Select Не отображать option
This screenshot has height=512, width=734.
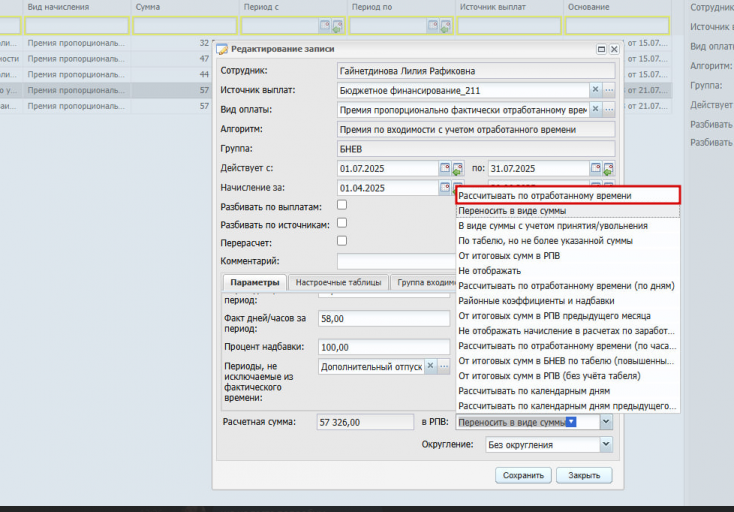(568, 271)
